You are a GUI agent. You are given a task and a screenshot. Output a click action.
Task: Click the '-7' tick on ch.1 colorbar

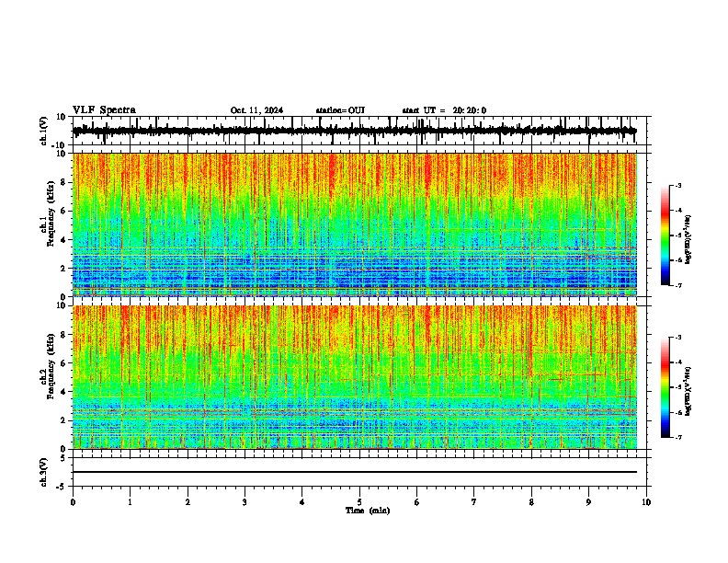pos(677,285)
